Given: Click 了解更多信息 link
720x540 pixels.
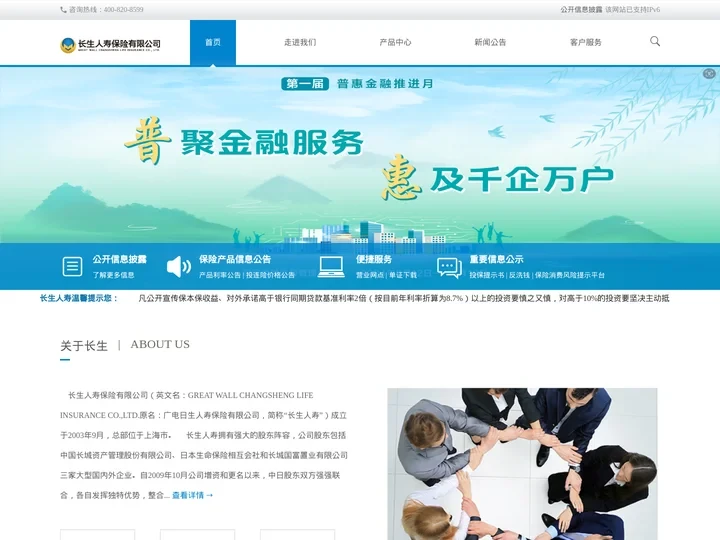Looking at the screenshot, I should click(113, 275).
